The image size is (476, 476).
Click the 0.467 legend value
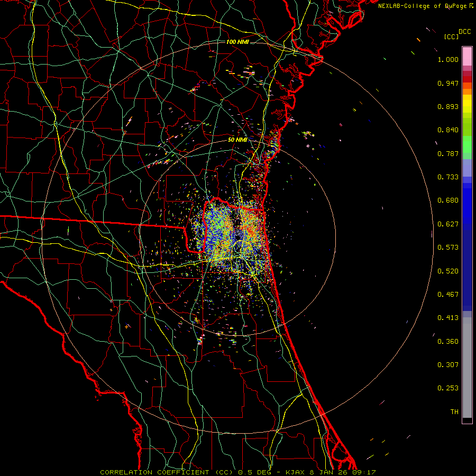(448, 295)
